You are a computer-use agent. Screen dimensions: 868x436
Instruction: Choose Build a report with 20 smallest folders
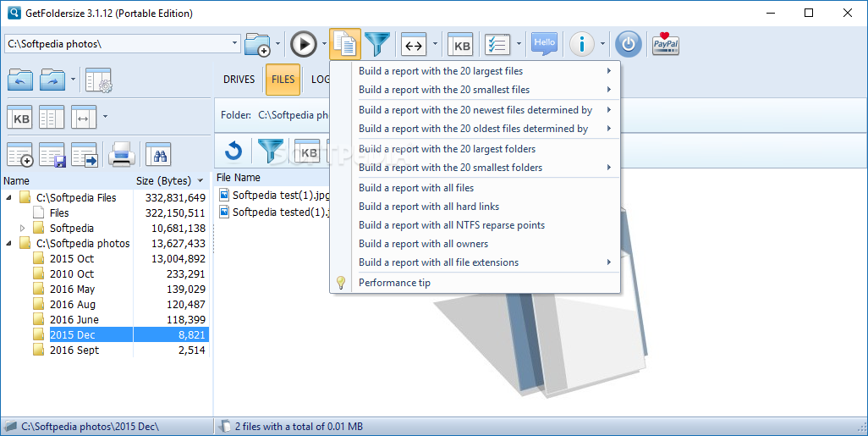pos(475,168)
